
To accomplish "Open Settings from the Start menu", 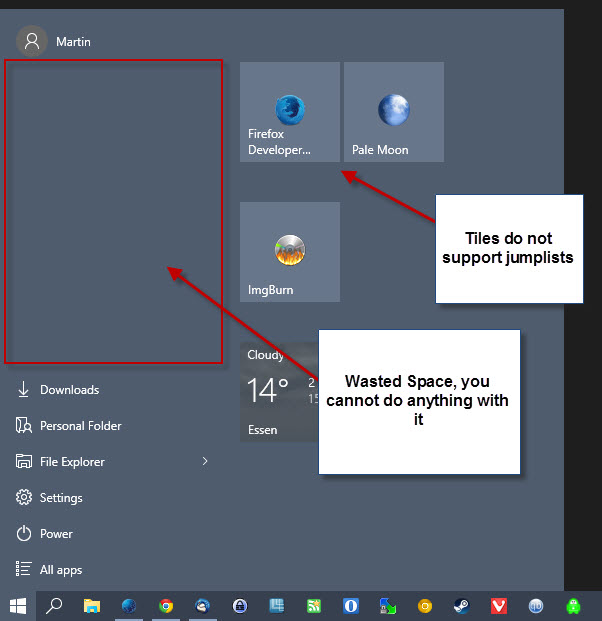I will [49, 497].
